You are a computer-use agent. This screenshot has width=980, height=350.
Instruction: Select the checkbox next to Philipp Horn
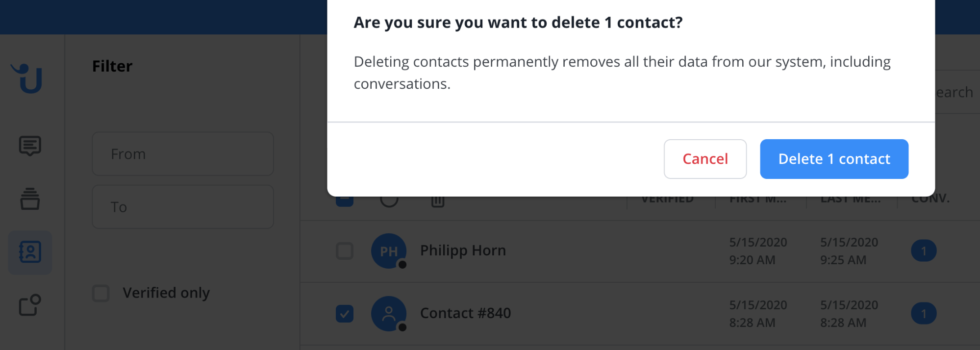click(x=345, y=250)
